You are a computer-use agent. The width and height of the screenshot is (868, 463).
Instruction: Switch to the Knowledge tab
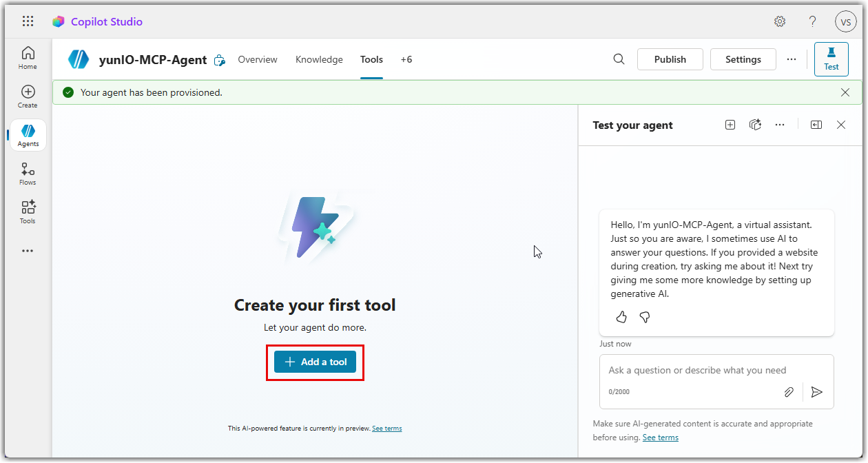pos(319,59)
